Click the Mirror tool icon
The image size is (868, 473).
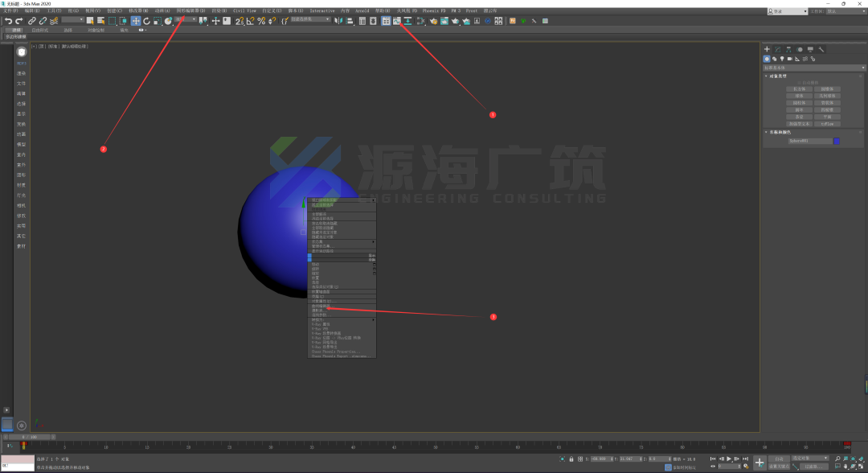(x=338, y=21)
